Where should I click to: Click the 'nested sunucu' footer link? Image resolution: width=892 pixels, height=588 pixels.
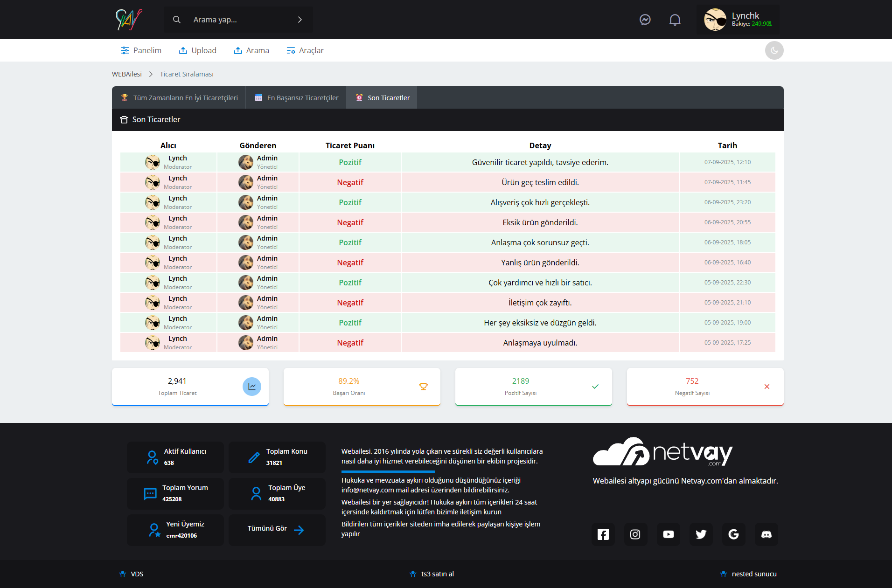749,574
